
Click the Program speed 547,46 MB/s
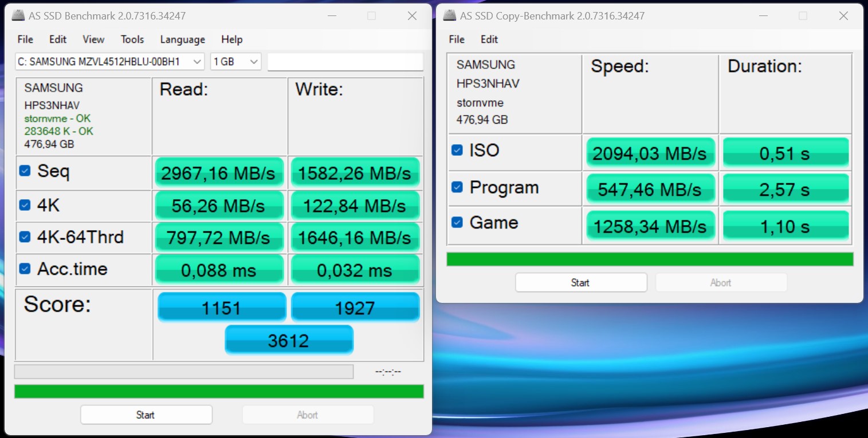650,189
